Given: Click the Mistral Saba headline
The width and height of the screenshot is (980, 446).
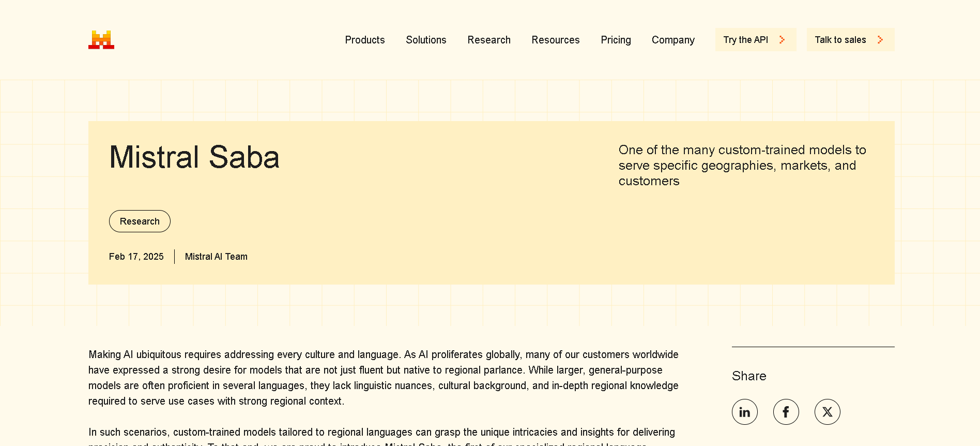Looking at the screenshot, I should tap(194, 157).
